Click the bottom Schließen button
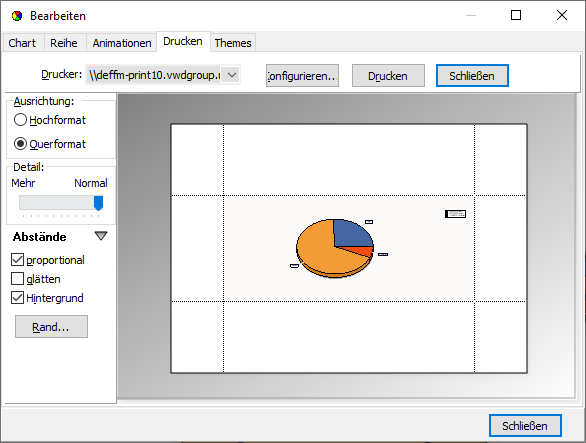 [525, 426]
